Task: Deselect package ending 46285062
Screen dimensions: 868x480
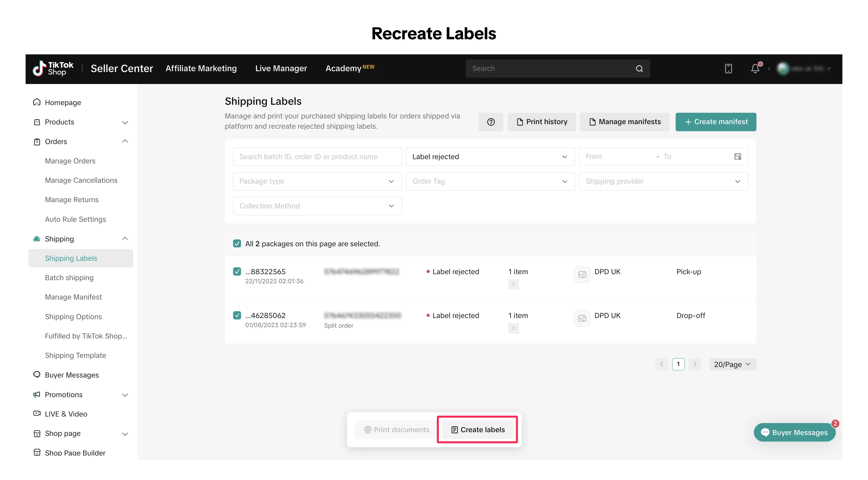Action: point(237,315)
